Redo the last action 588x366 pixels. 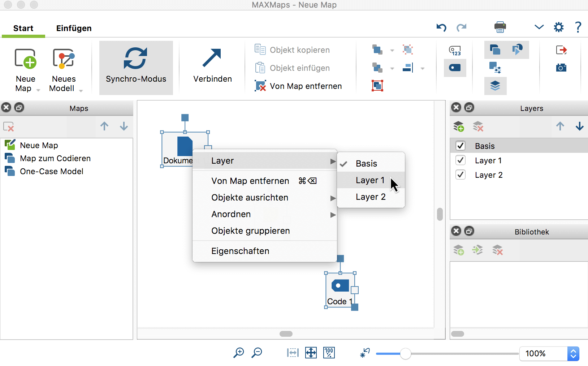pos(461,27)
